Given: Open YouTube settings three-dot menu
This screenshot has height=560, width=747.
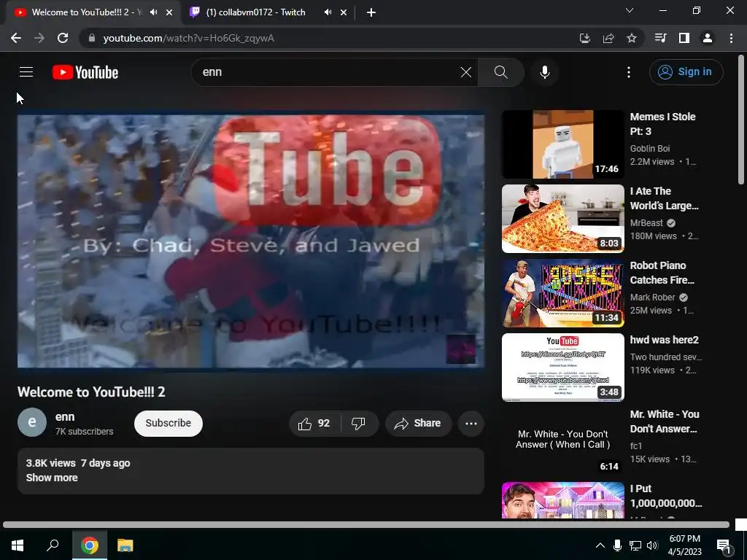Looking at the screenshot, I should (x=629, y=72).
